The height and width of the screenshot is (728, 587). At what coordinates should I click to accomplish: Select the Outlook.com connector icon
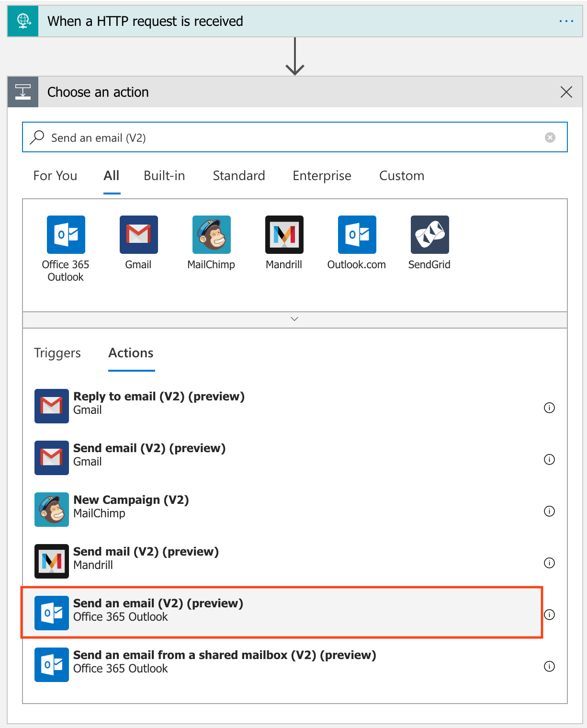[357, 235]
